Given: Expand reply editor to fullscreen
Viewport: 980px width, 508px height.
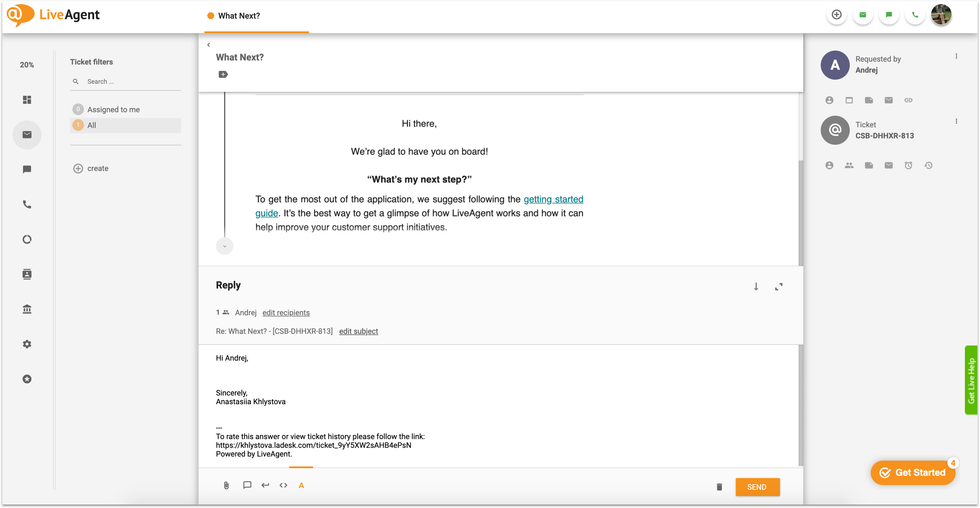Looking at the screenshot, I should point(779,287).
